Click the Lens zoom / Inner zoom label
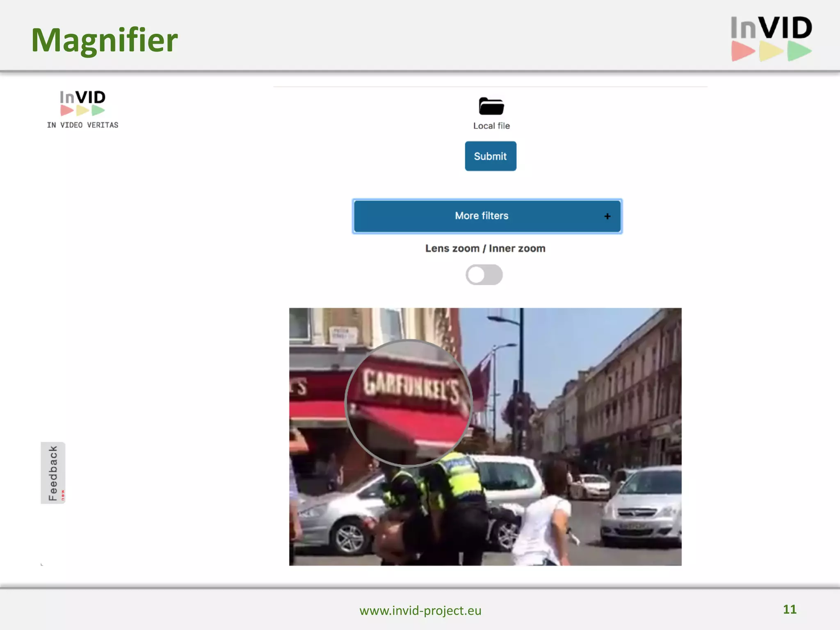 tap(485, 249)
